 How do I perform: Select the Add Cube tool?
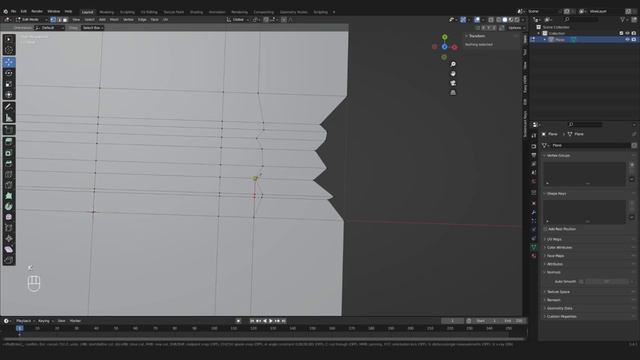pyautogui.click(x=9, y=130)
